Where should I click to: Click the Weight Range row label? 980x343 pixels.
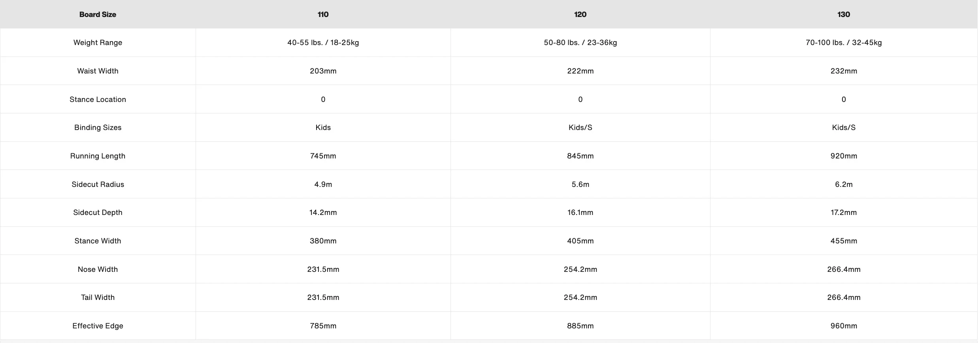click(98, 43)
